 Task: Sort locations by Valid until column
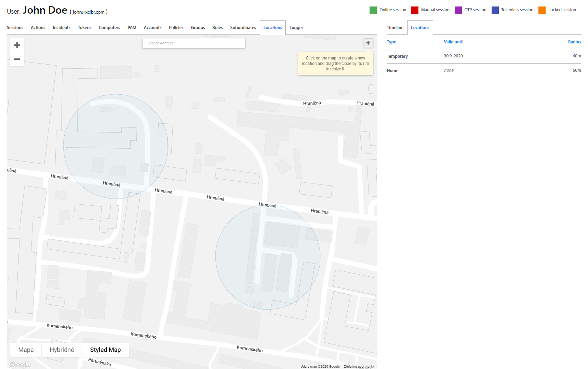pyautogui.click(x=454, y=42)
